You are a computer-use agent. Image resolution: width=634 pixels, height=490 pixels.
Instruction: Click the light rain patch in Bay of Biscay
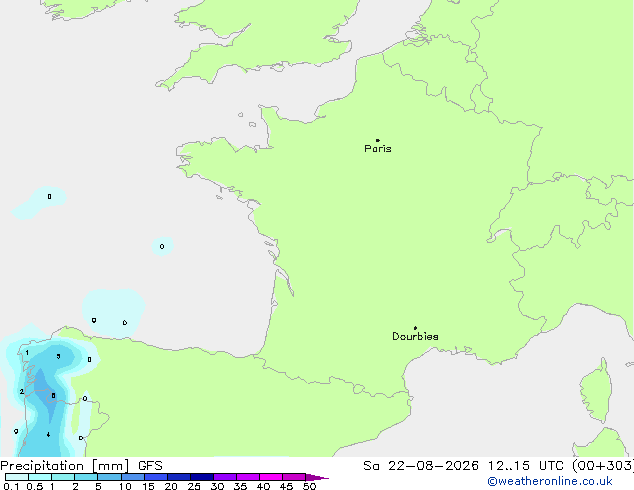pyautogui.click(x=113, y=313)
